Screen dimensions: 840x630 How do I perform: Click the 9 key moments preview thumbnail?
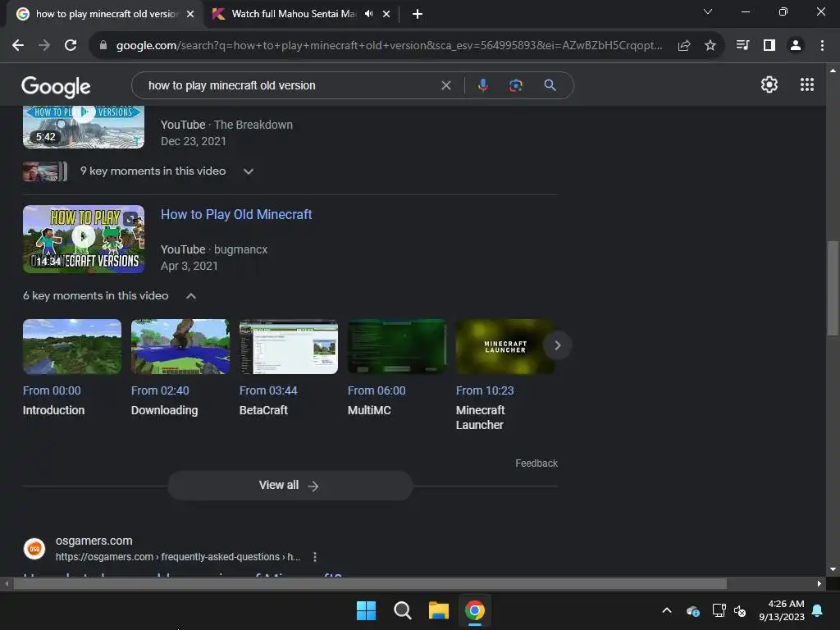click(x=45, y=171)
